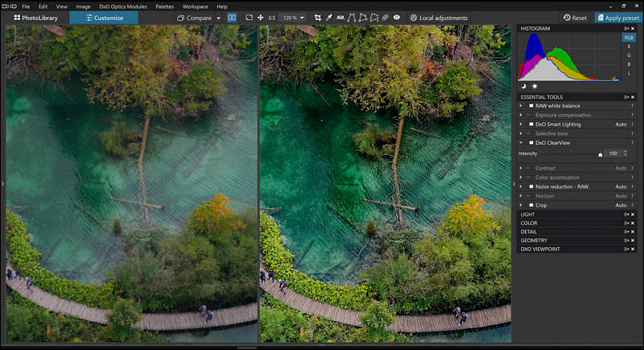Click the red-eye preview eye icon
The height and width of the screenshot is (350, 644).
397,18
